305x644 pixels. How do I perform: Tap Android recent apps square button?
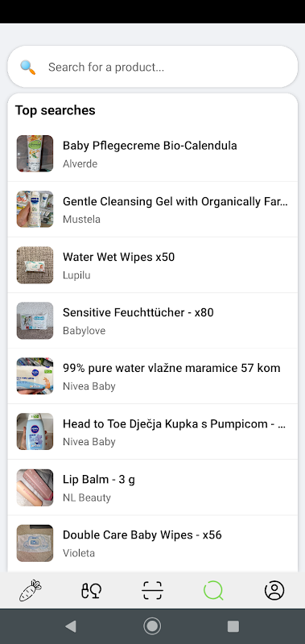(233, 626)
